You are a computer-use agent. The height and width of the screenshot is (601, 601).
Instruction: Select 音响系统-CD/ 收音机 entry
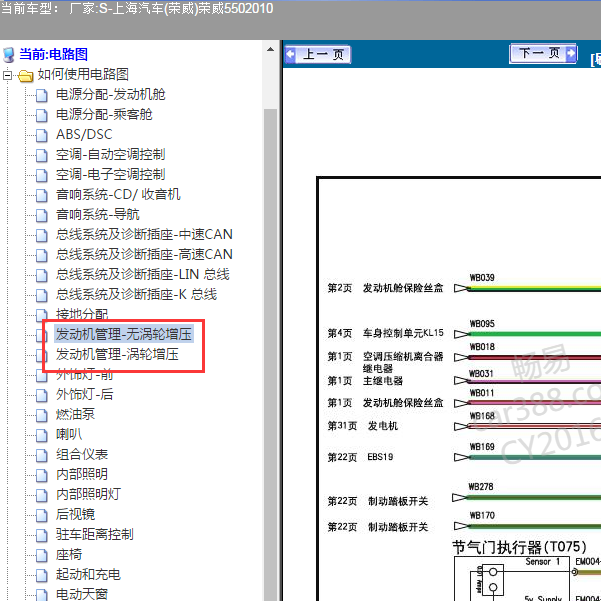pyautogui.click(x=118, y=194)
